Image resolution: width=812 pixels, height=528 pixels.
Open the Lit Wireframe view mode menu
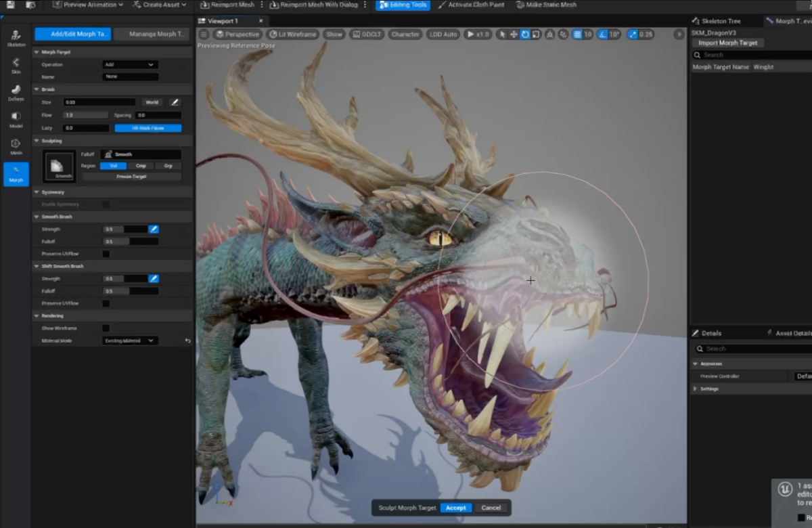(292, 35)
